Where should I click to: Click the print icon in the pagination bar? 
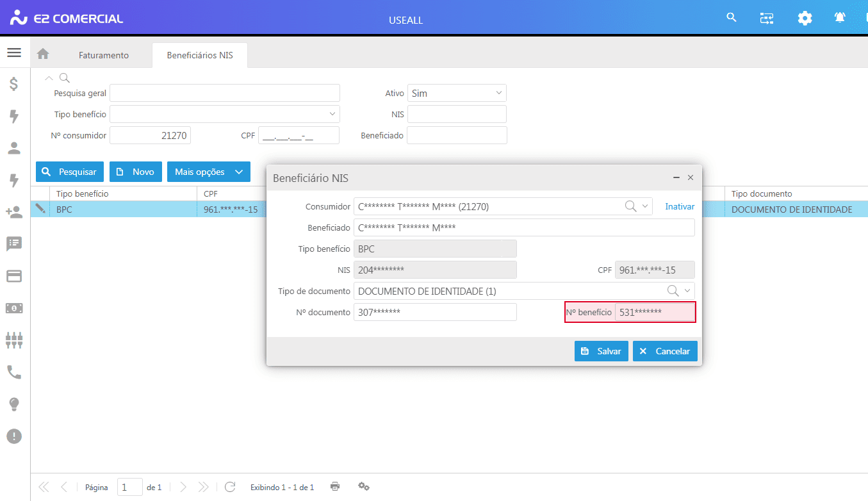click(335, 487)
